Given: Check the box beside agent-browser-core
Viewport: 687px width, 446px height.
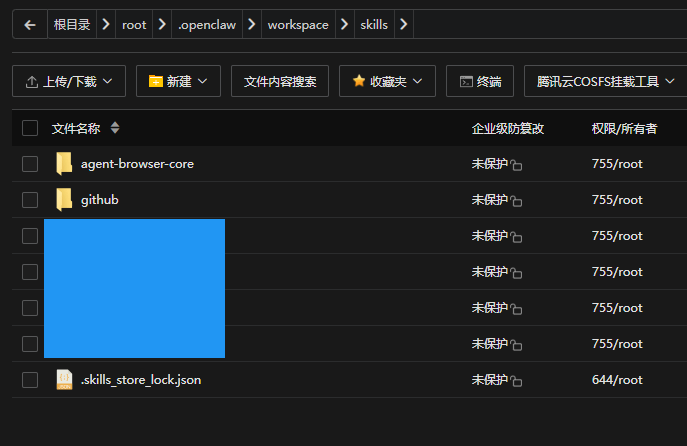Looking at the screenshot, I should (30, 163).
